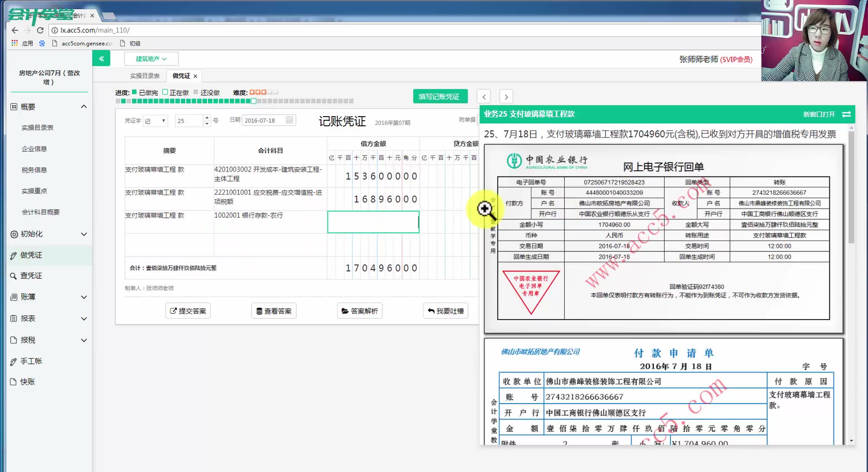Click the 快账 file icon

point(14,382)
